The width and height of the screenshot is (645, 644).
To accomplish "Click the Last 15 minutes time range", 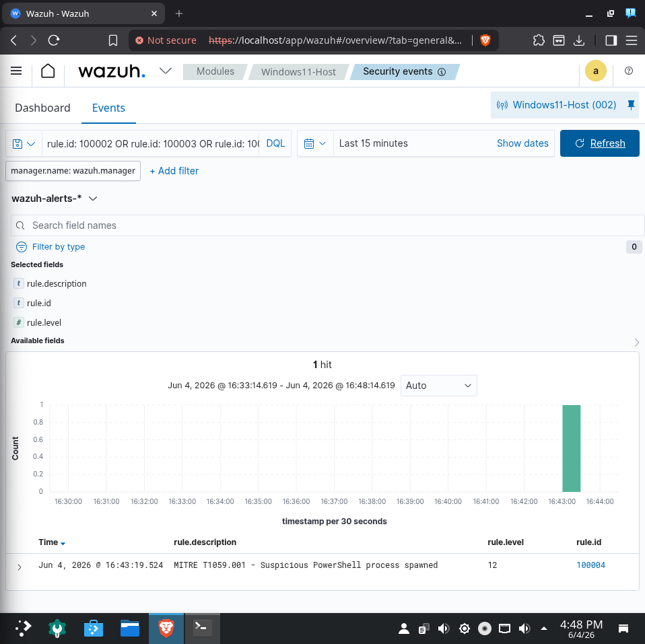I will pos(374,143).
